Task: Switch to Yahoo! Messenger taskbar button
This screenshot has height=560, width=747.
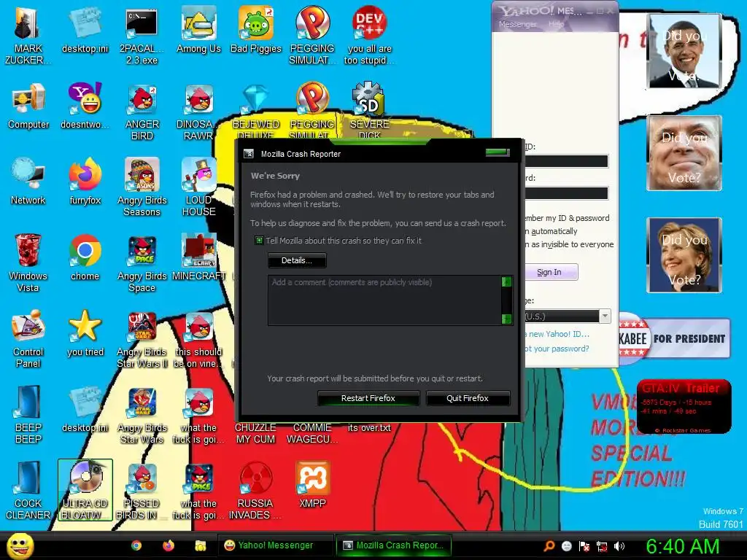Action: [276, 545]
